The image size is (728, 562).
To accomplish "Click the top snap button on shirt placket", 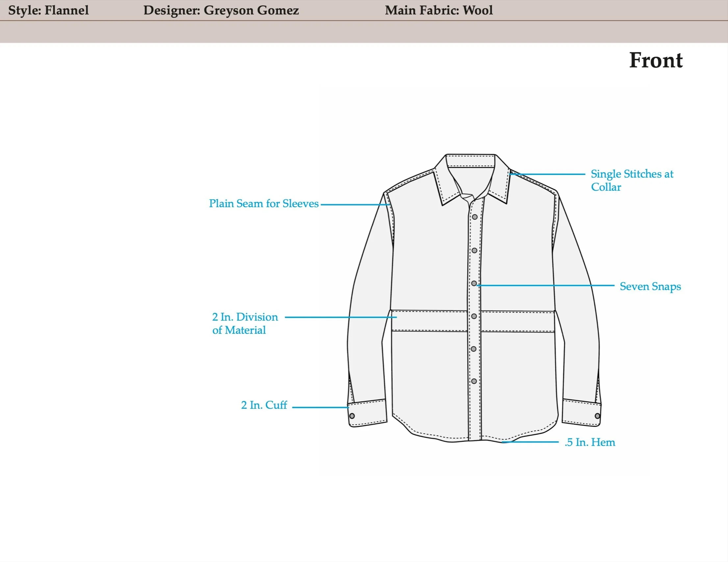I will [x=475, y=217].
